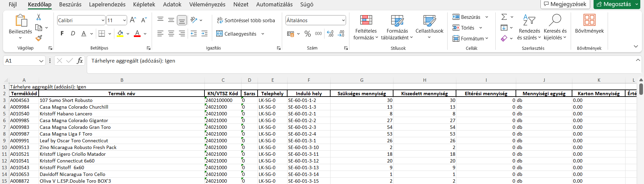The width and height of the screenshot is (644, 184).
Task: Switch to the Adatok tab
Action: click(x=172, y=4)
